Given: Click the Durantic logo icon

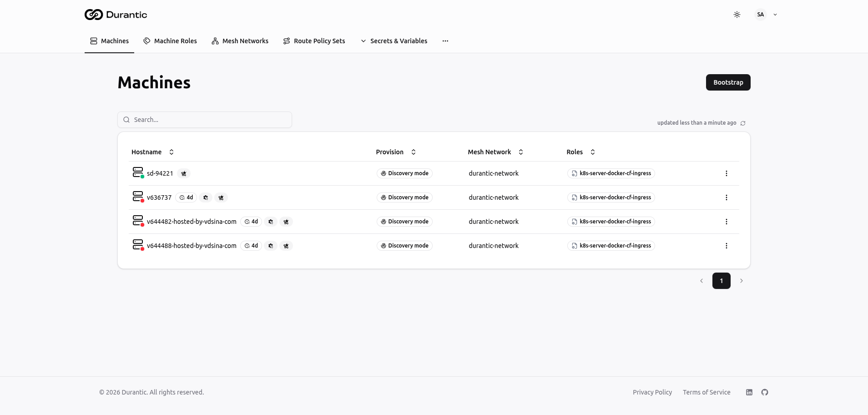Looking at the screenshot, I should [94, 15].
